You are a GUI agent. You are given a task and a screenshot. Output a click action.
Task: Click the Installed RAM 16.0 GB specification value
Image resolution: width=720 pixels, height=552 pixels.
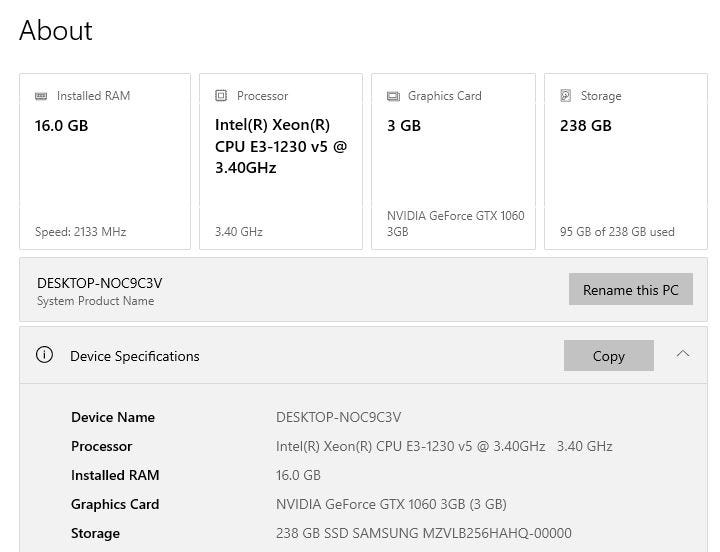click(298, 475)
